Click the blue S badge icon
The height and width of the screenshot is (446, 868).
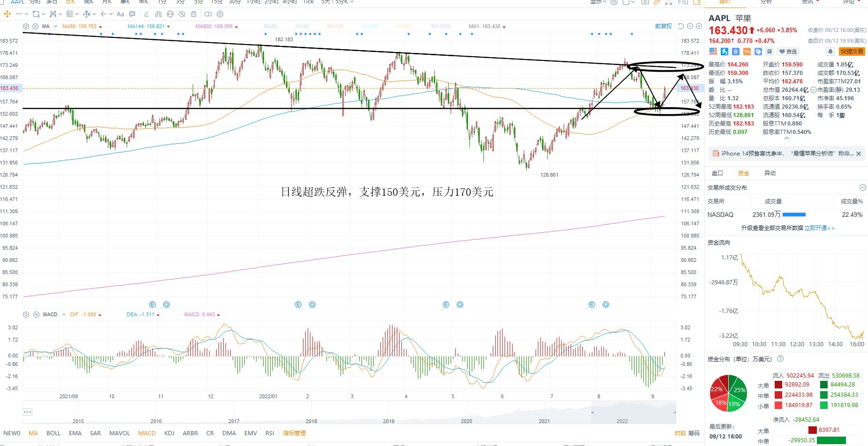[735, 52]
